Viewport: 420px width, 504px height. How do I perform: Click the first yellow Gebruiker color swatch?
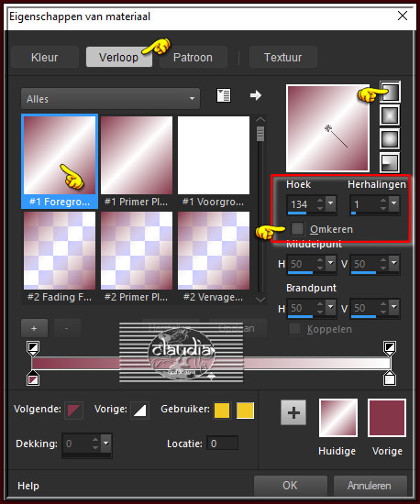pyautogui.click(x=222, y=411)
